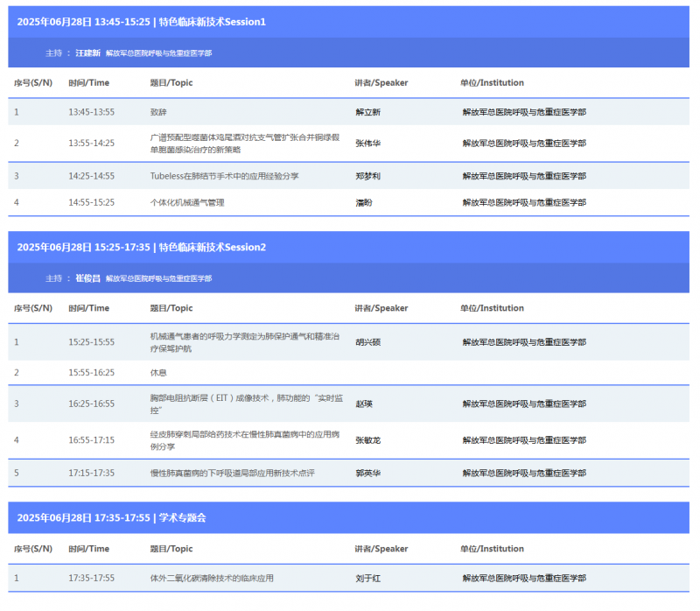Select the Tubeless lung nodule surgery topic
This screenshot has height=611, width=700.
[x=225, y=176]
